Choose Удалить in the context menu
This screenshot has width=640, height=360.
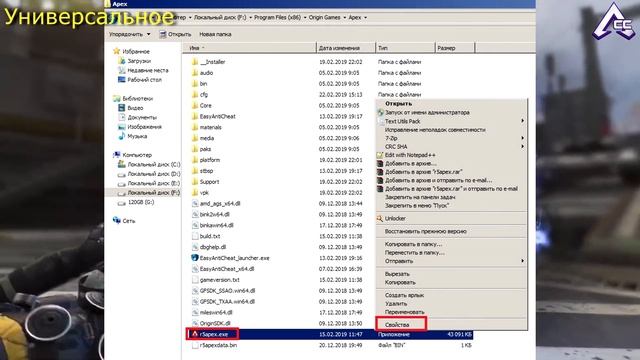tap(396, 304)
